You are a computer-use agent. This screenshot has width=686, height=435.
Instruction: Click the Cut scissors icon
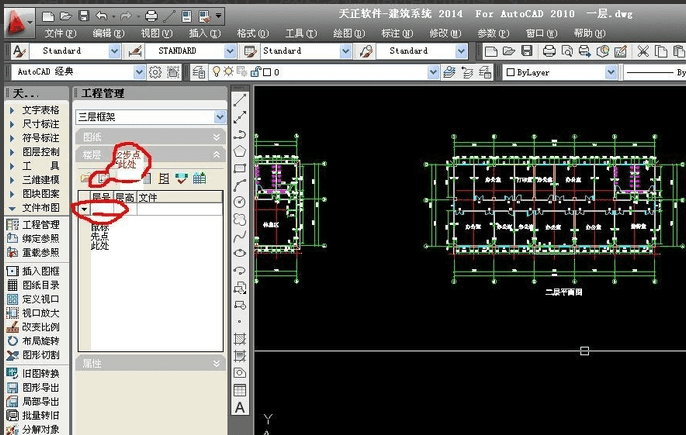click(643, 51)
